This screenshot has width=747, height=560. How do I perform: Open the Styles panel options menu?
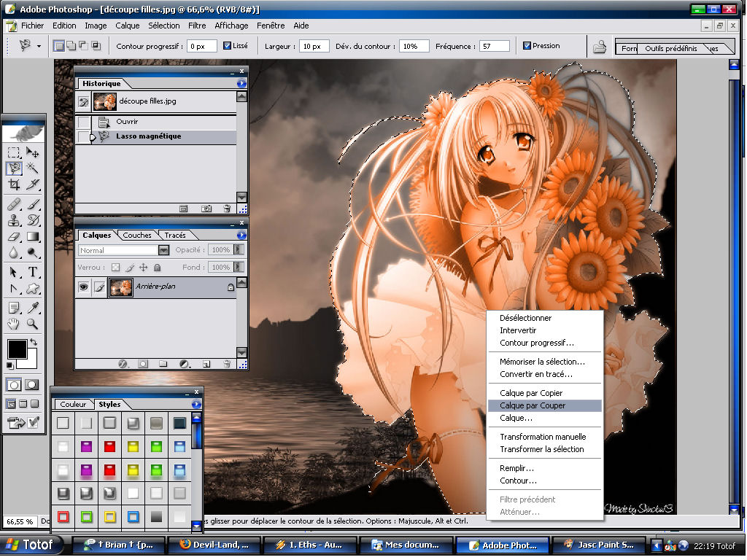tap(196, 404)
